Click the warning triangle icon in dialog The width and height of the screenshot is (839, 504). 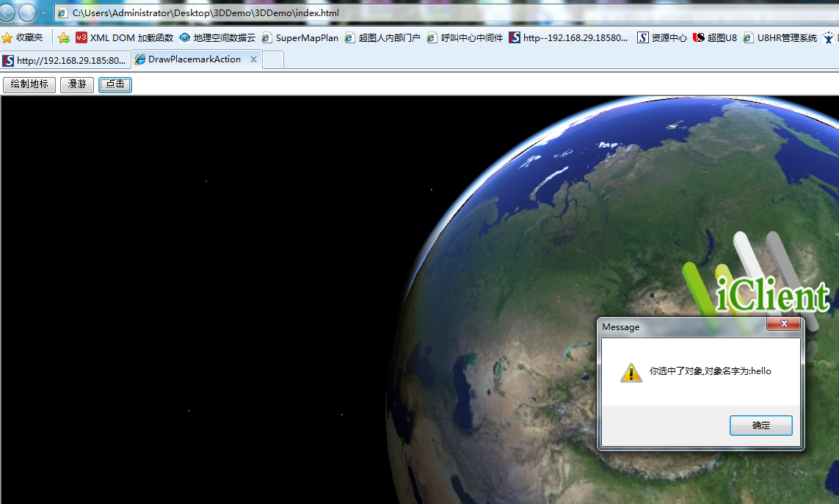(x=631, y=372)
